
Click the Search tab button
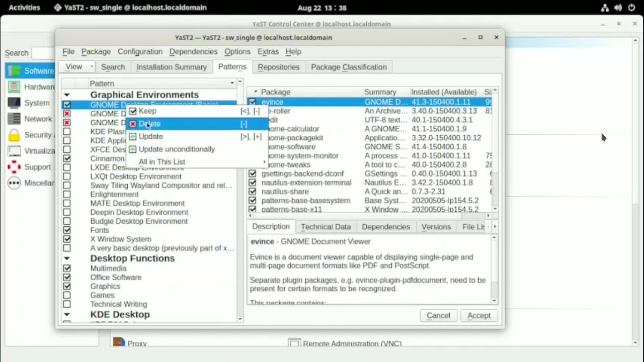113,67
